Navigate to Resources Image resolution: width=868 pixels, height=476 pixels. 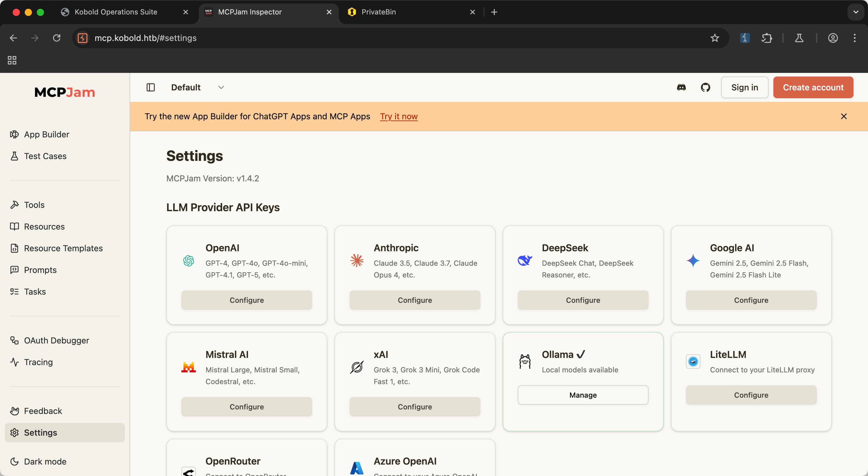(x=65, y=226)
